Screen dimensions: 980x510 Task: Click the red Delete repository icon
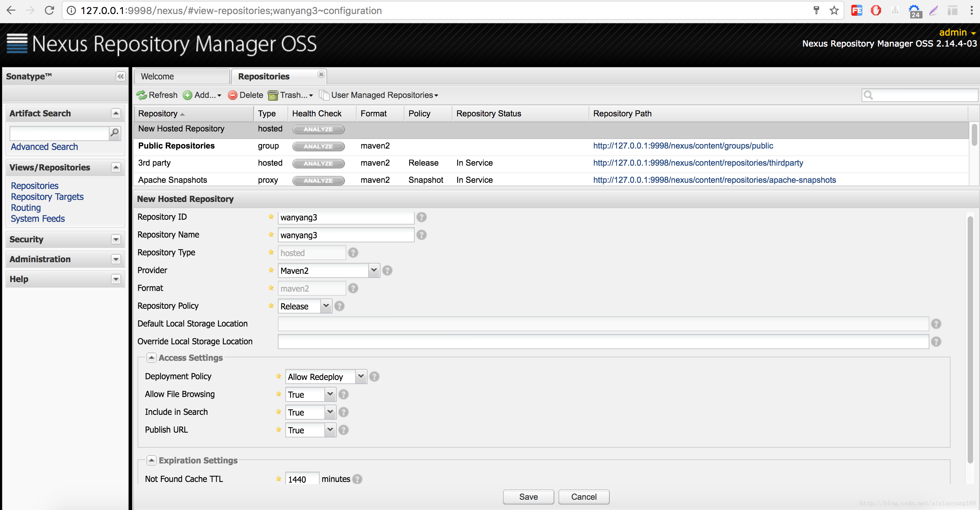click(x=232, y=95)
